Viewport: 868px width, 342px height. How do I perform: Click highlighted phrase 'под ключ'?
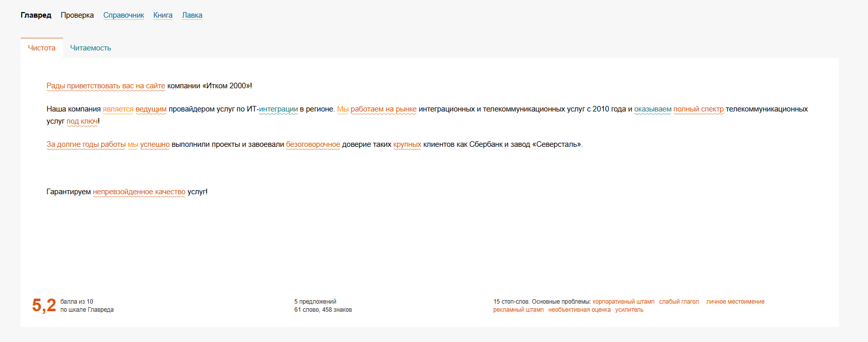click(x=82, y=121)
